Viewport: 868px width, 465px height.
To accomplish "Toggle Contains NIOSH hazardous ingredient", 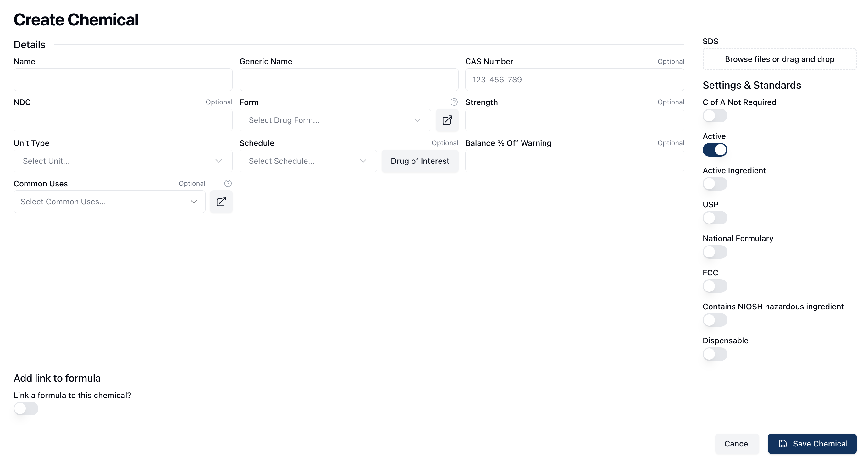I will pyautogui.click(x=715, y=320).
